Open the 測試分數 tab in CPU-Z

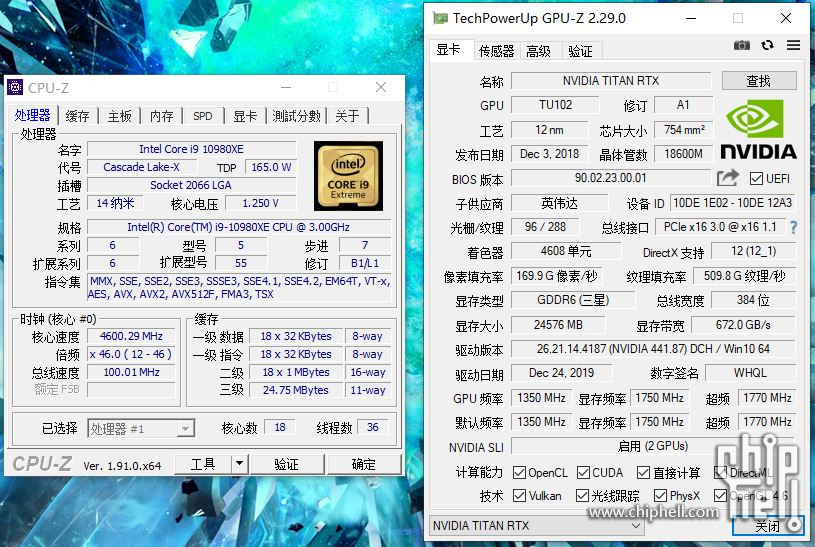click(296, 116)
